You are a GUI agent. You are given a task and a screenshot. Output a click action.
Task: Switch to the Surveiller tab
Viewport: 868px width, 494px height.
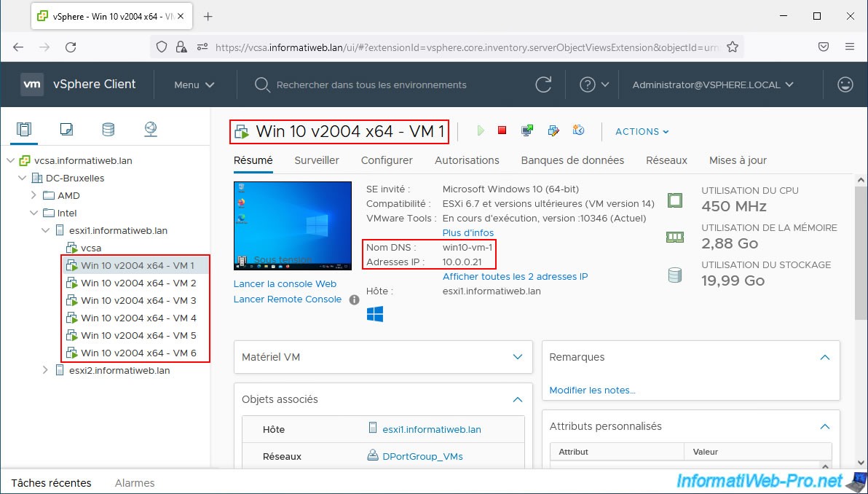click(x=317, y=160)
